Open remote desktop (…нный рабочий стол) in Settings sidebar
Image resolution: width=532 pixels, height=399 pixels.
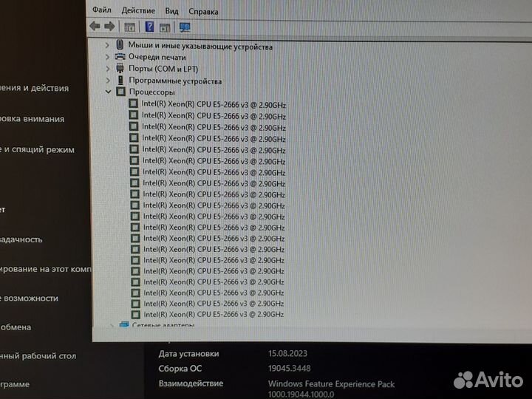point(38,356)
